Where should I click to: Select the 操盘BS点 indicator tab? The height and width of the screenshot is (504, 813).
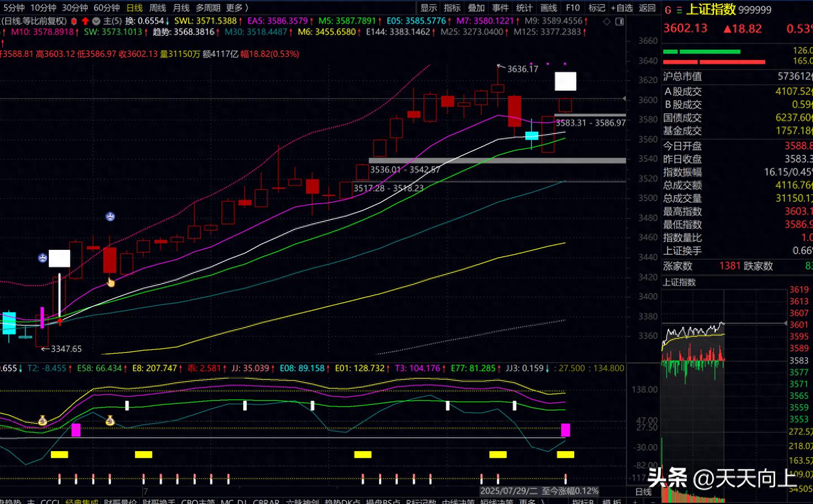[x=383, y=501]
